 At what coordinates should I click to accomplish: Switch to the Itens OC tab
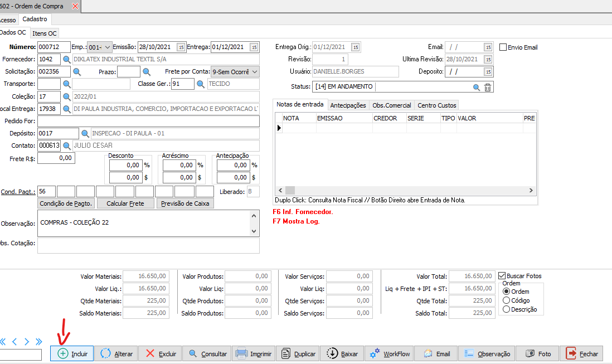(x=45, y=33)
